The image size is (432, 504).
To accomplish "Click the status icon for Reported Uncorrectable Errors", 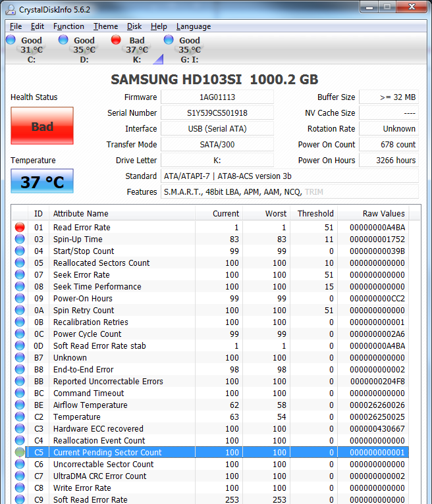I will [20, 381].
